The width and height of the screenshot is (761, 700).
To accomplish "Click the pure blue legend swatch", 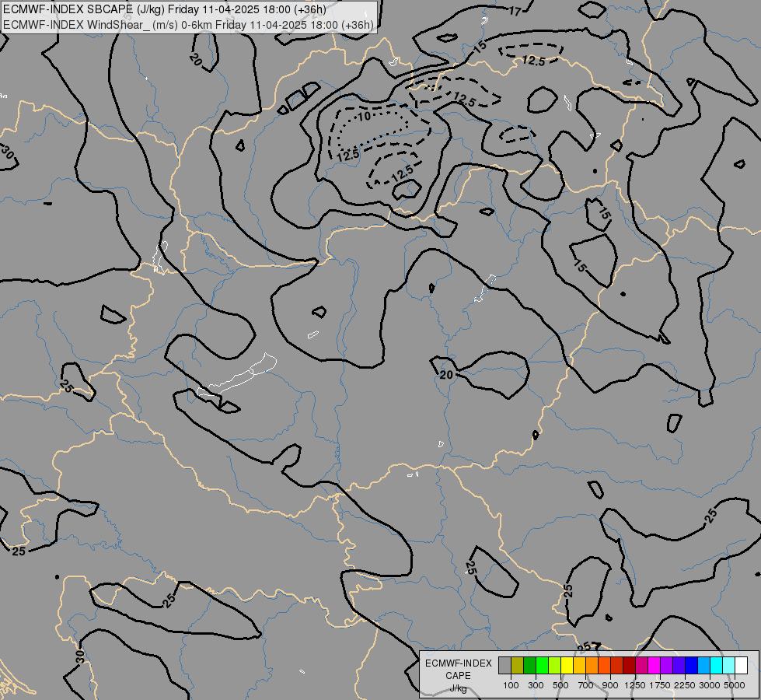I will 691,665.
